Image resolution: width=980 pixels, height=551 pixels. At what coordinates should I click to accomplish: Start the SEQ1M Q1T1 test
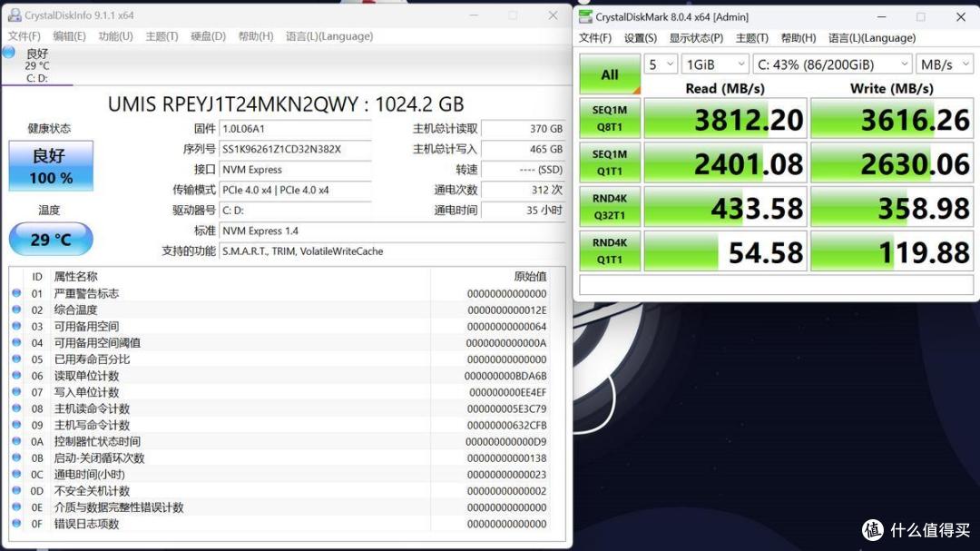click(x=610, y=162)
